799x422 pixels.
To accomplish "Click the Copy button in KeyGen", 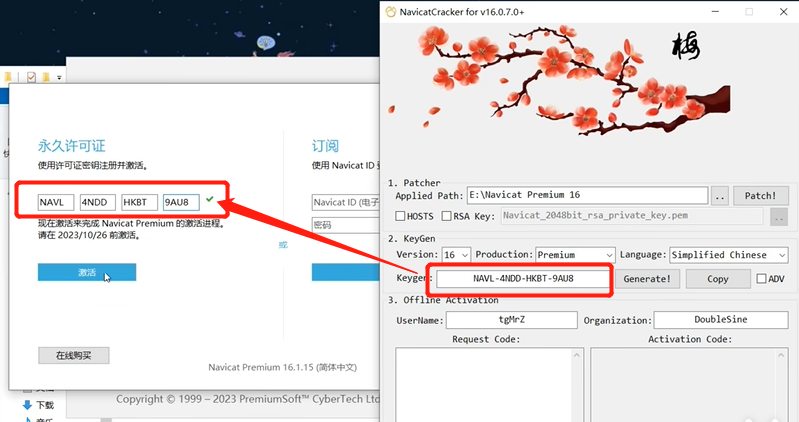I will coord(718,279).
